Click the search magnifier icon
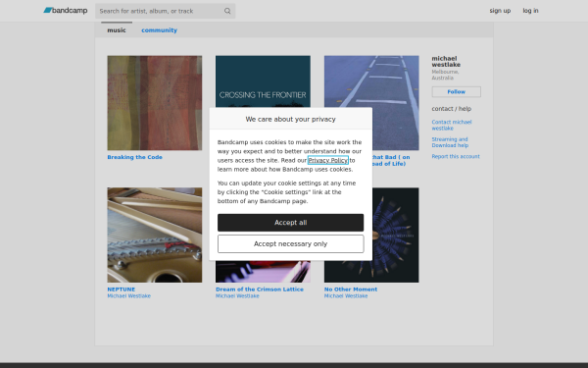This screenshot has height=368, width=588. click(x=227, y=11)
